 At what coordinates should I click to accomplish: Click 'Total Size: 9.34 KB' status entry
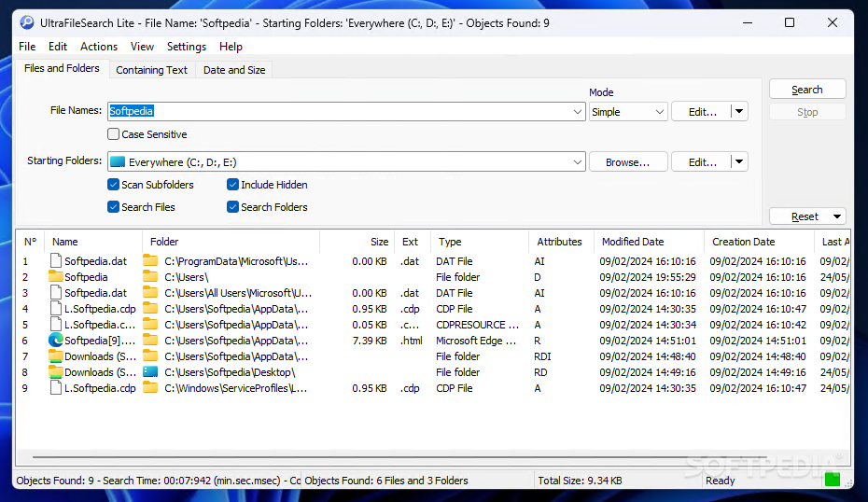click(580, 481)
